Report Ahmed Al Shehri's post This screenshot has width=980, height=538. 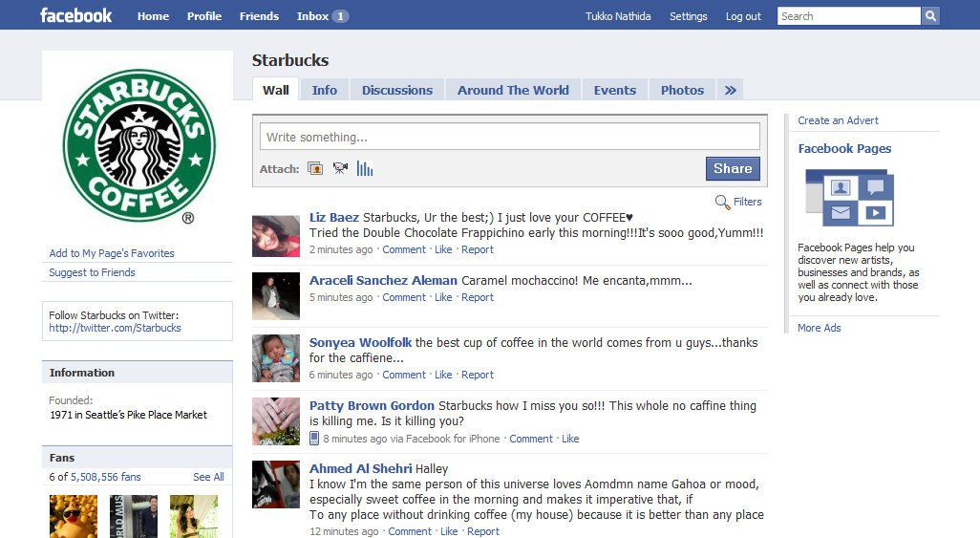pyautogui.click(x=483, y=531)
